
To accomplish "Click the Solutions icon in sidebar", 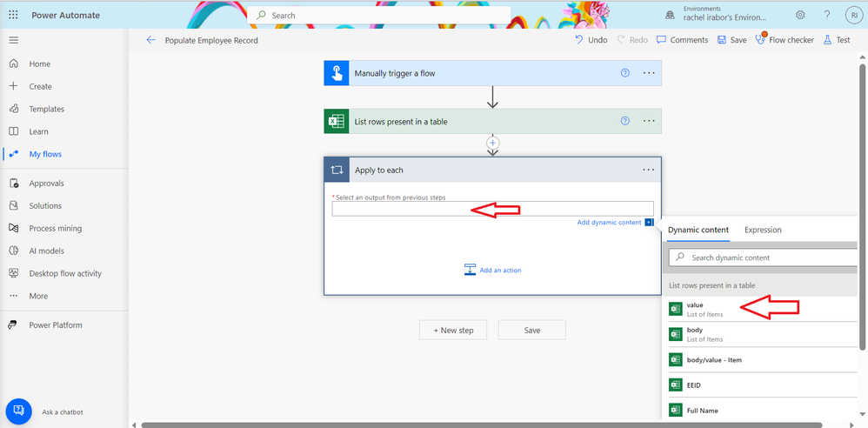I will click(x=14, y=205).
